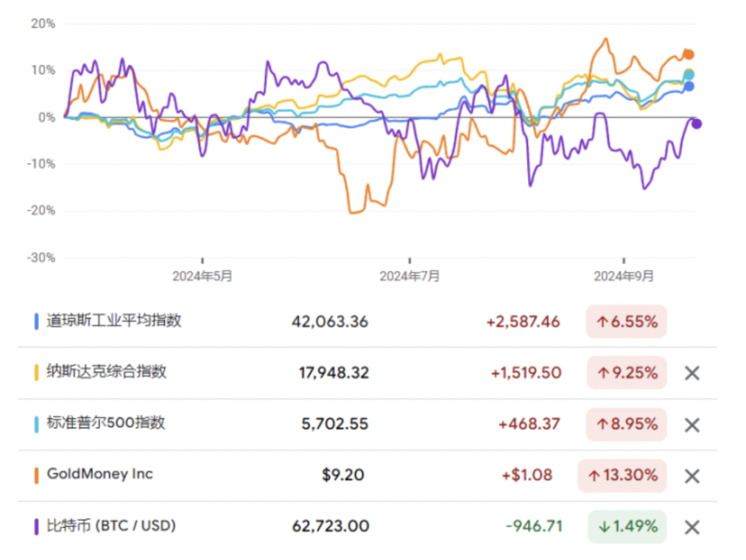Click blue color bar beside 道琼斯工业平均指数

[37, 321]
